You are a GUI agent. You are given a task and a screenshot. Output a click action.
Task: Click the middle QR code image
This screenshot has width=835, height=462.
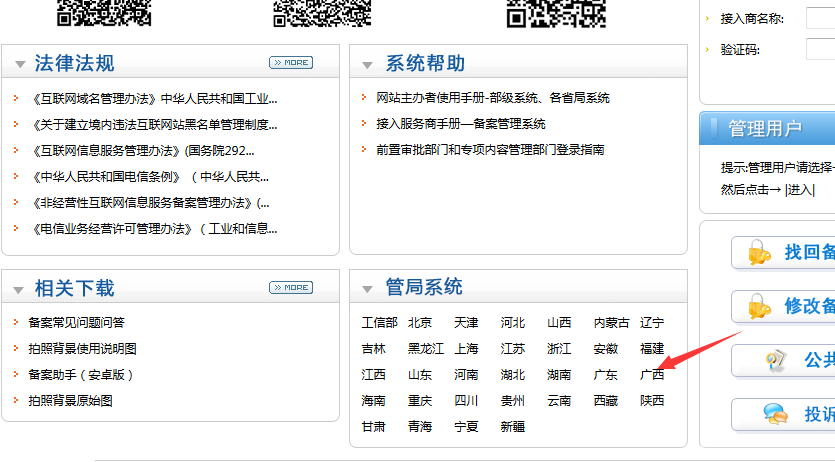[322, 12]
